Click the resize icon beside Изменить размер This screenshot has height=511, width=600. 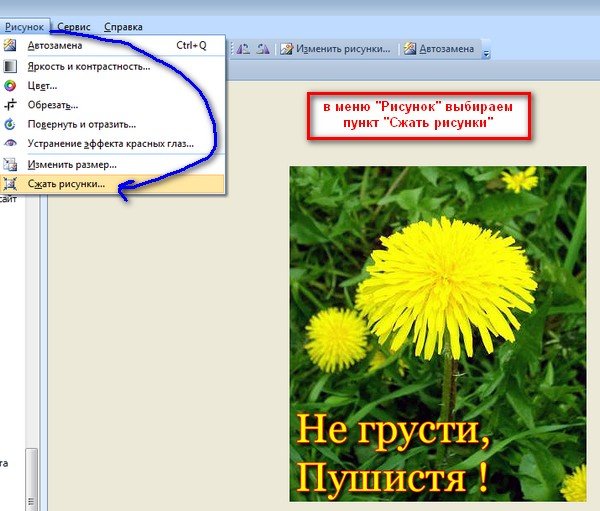[10, 165]
